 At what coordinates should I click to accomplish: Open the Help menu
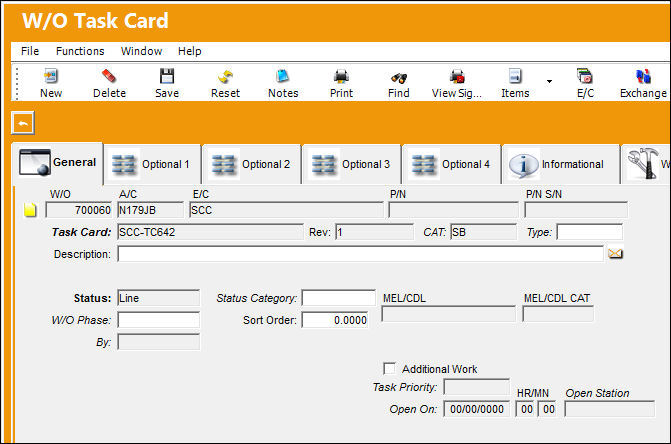[190, 51]
